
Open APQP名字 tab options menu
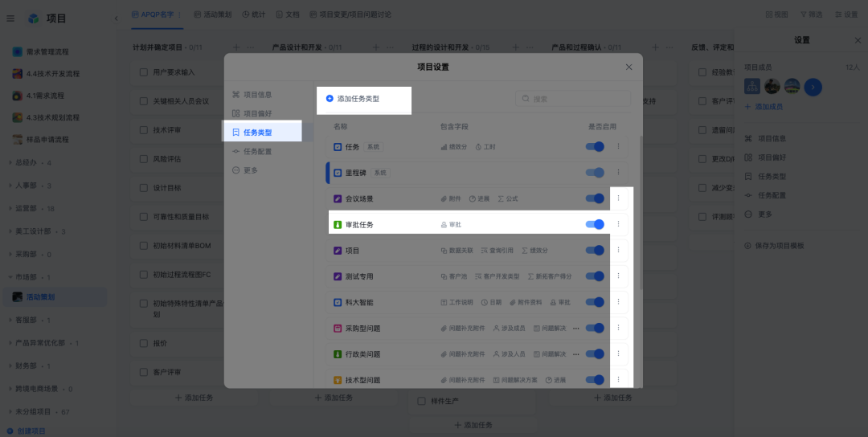click(179, 15)
